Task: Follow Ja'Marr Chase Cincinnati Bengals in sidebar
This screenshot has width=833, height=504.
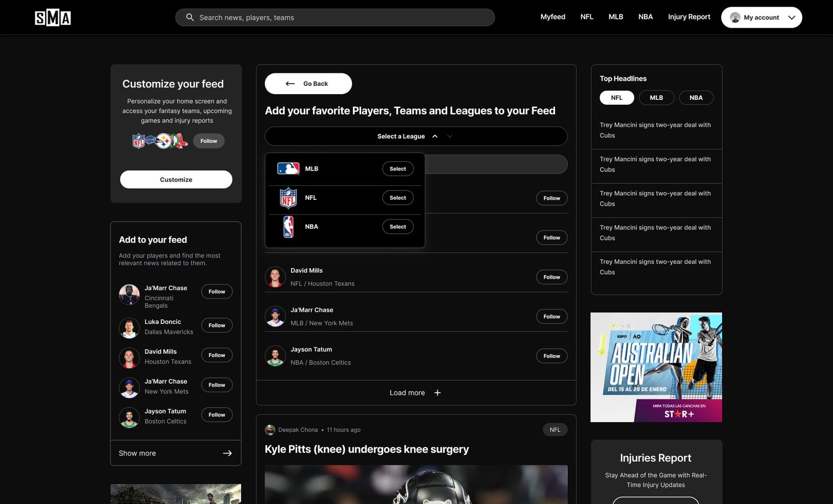Action: click(217, 292)
